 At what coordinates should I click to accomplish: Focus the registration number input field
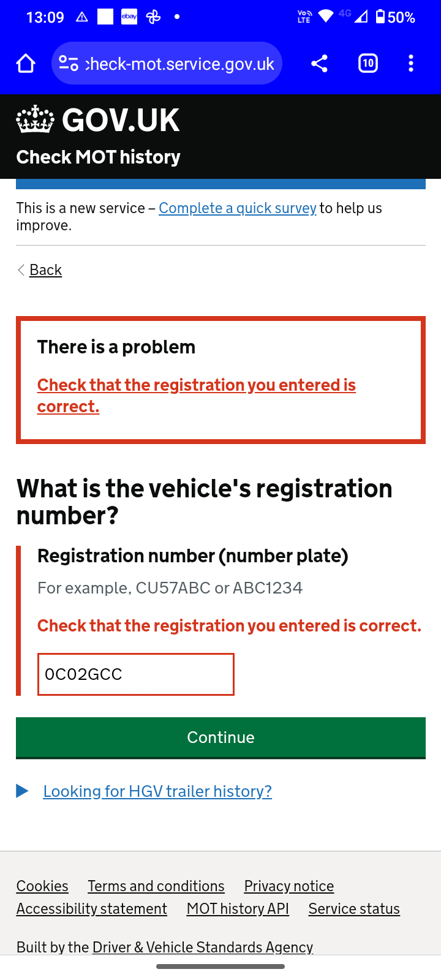(x=136, y=674)
